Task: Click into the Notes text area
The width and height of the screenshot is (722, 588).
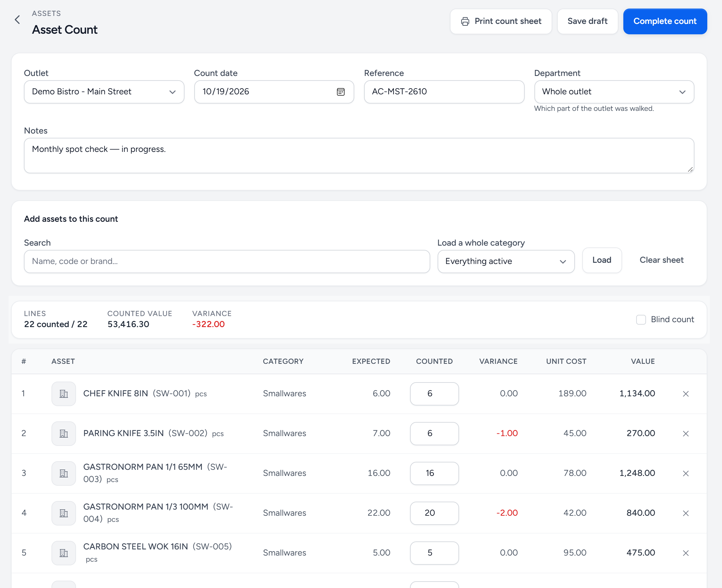Action: click(359, 156)
